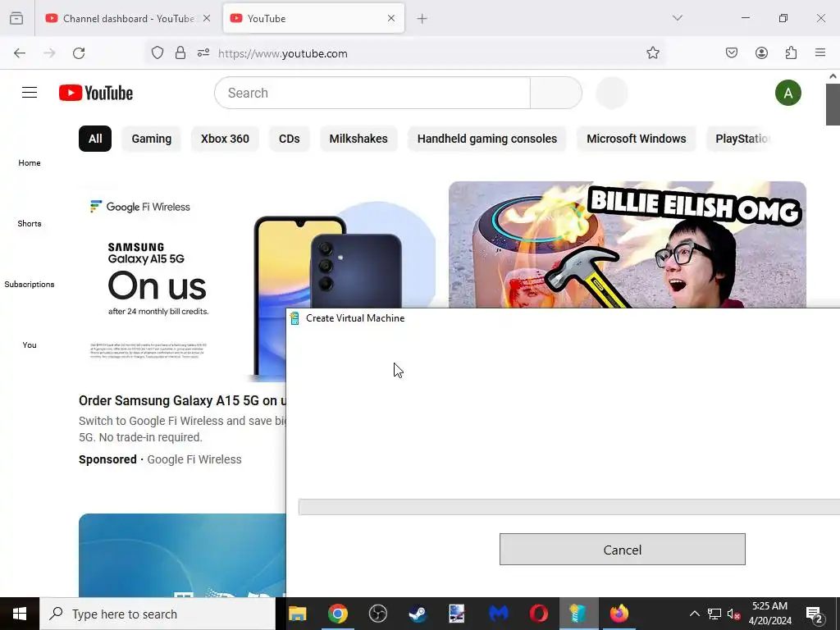This screenshot has width=840, height=630.
Task: Open Billie Eilish OMG video thumbnail
Action: [628, 244]
